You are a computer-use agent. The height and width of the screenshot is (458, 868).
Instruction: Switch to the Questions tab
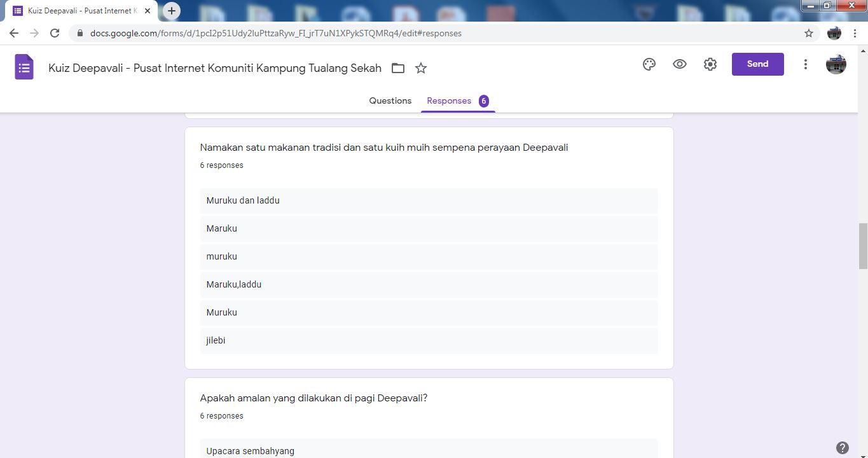tap(390, 101)
